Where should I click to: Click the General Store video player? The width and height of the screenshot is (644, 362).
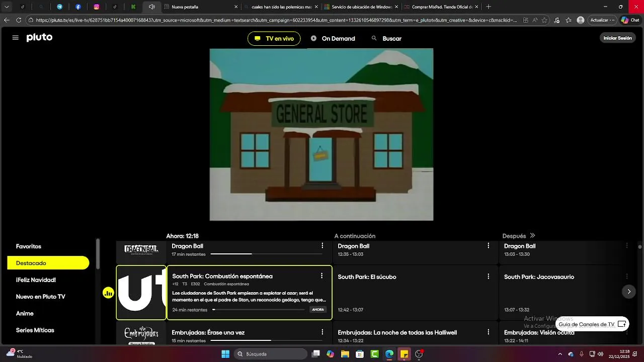click(321, 134)
